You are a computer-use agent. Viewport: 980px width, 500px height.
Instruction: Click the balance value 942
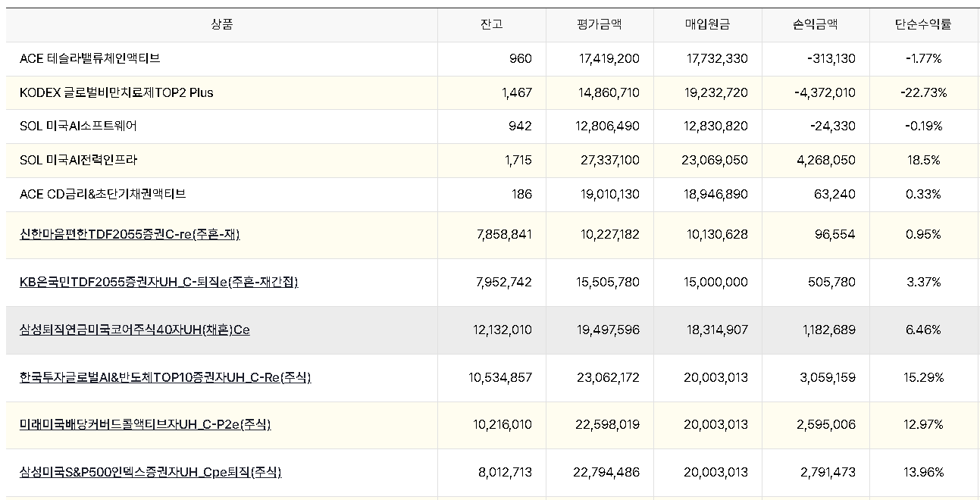point(521,126)
